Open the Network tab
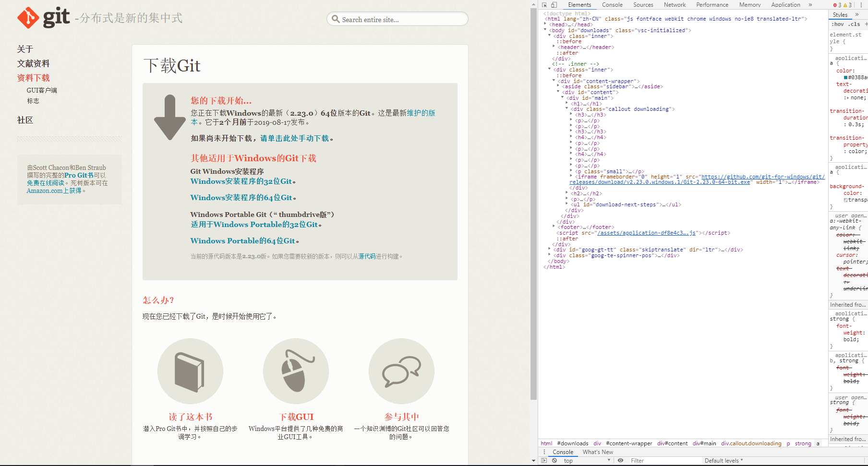The image size is (868, 466). (x=675, y=5)
